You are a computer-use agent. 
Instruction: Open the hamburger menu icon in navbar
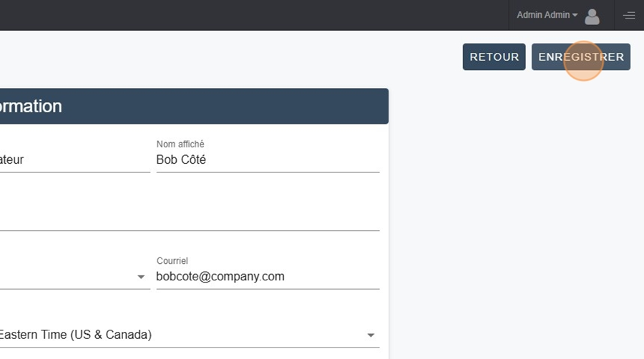(x=629, y=16)
